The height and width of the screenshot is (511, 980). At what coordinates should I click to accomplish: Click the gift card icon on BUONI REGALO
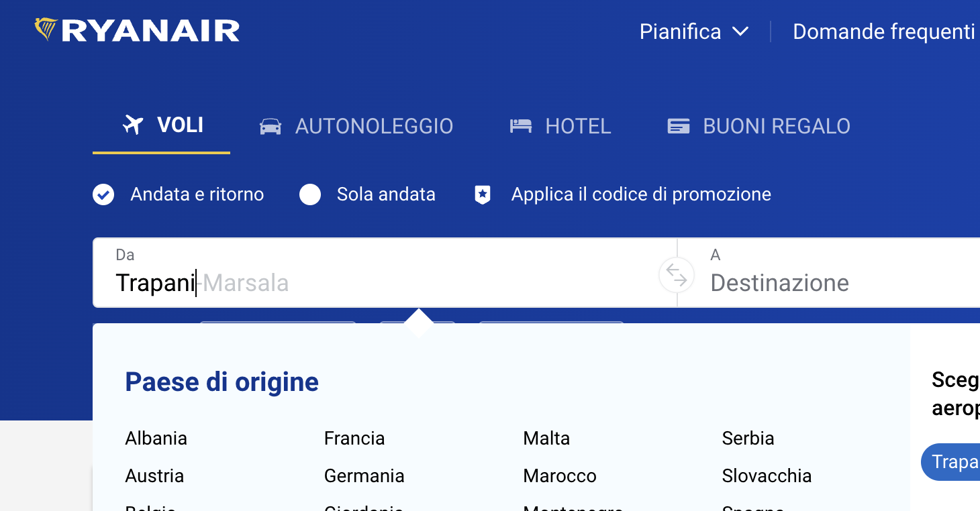pos(678,125)
